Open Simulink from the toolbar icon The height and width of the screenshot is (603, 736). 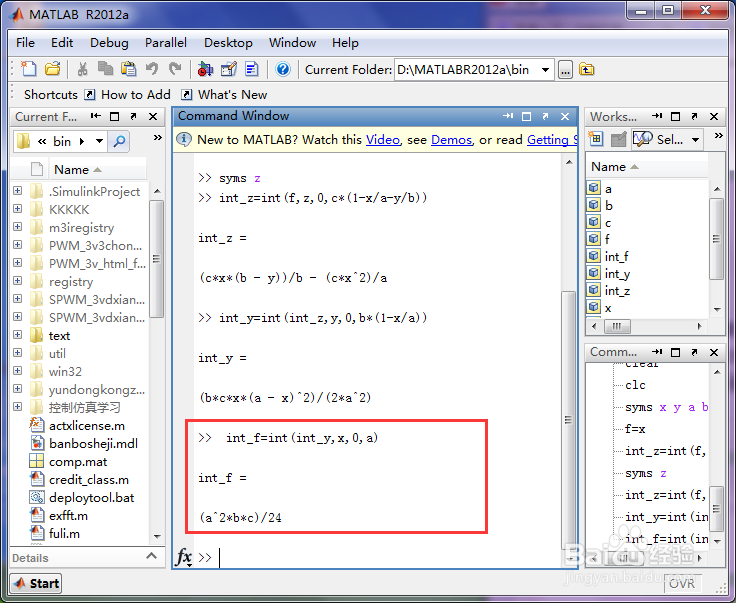click(205, 69)
